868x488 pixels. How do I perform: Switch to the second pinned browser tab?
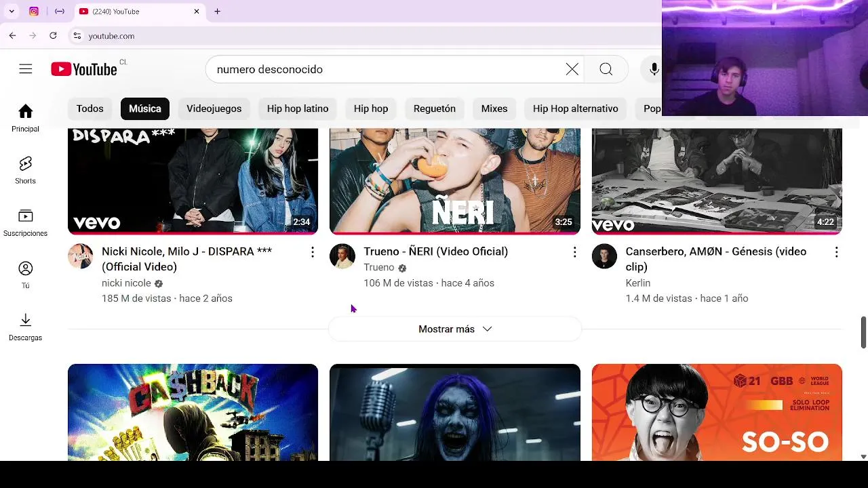click(60, 12)
